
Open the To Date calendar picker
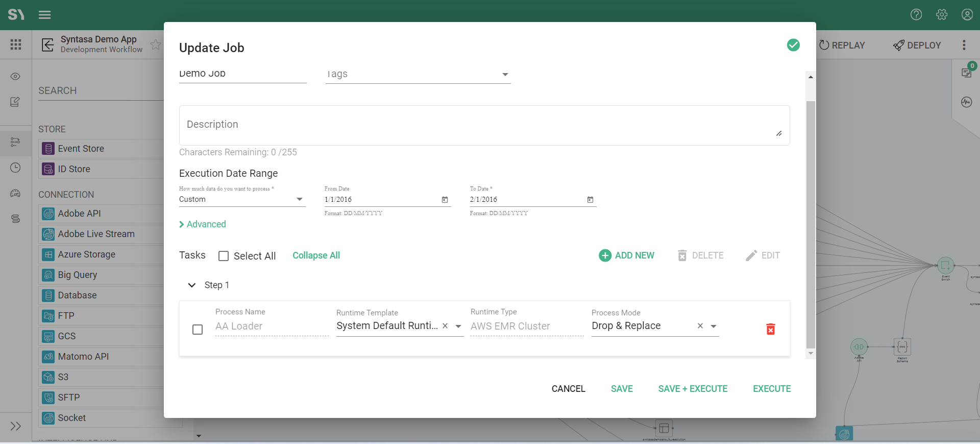click(590, 200)
